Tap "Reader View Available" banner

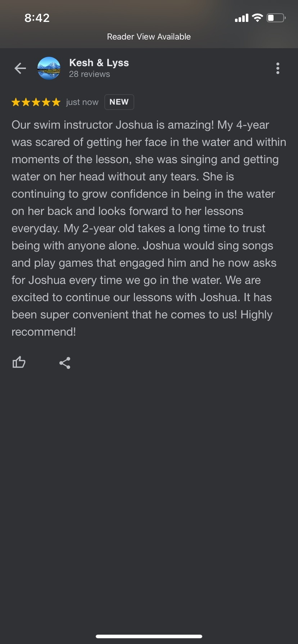149,37
